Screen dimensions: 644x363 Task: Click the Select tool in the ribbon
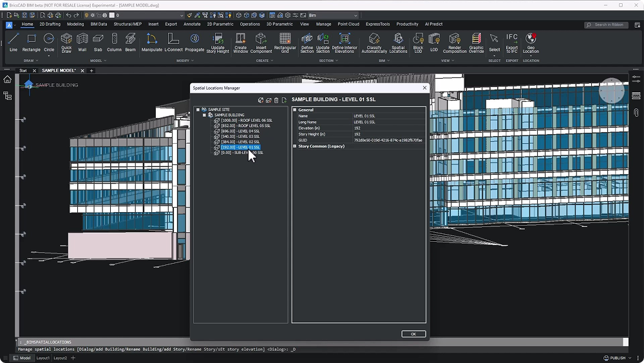click(494, 43)
